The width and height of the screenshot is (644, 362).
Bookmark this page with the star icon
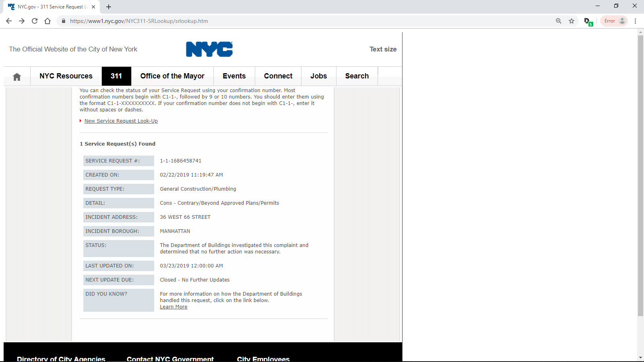[x=572, y=21]
